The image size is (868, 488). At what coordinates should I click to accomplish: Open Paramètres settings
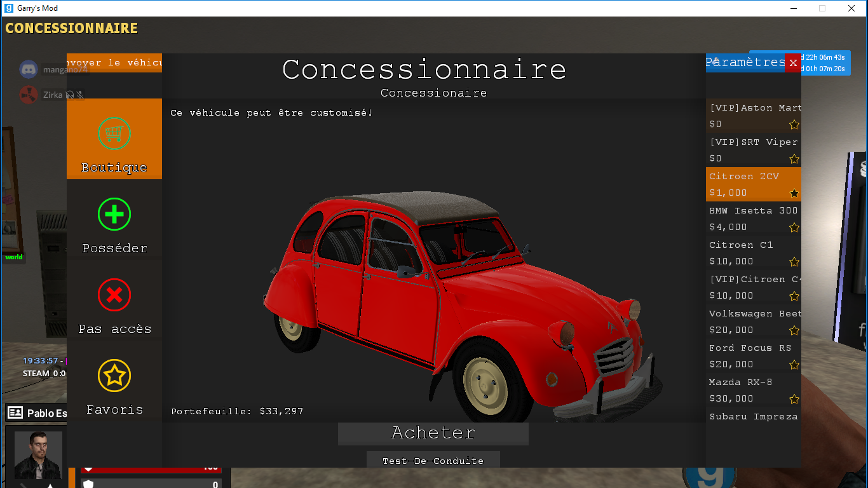point(745,62)
